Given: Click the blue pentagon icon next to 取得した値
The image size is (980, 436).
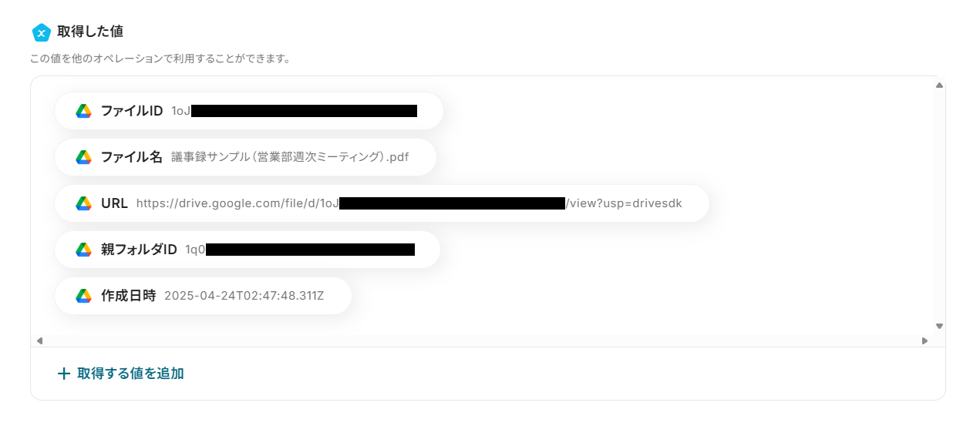Looking at the screenshot, I should pos(41,32).
